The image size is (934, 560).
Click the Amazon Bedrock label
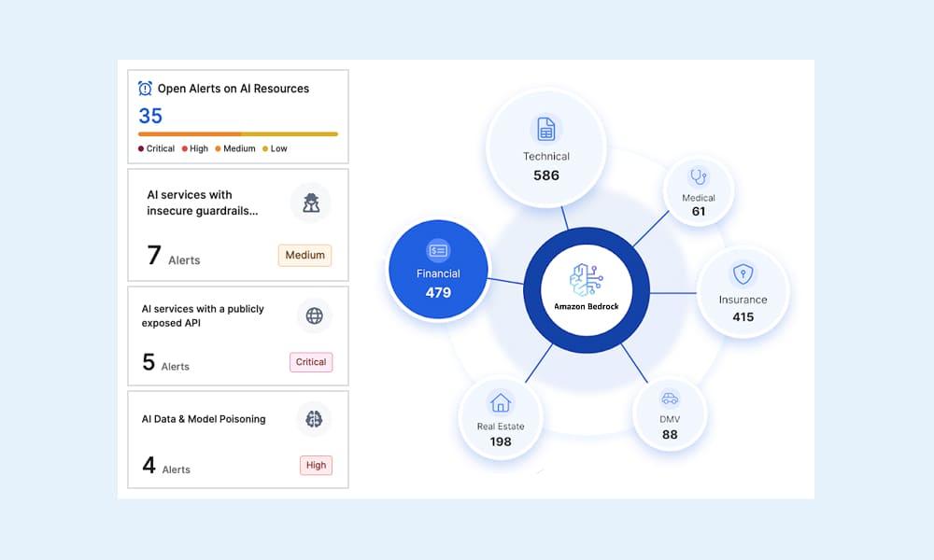click(587, 306)
